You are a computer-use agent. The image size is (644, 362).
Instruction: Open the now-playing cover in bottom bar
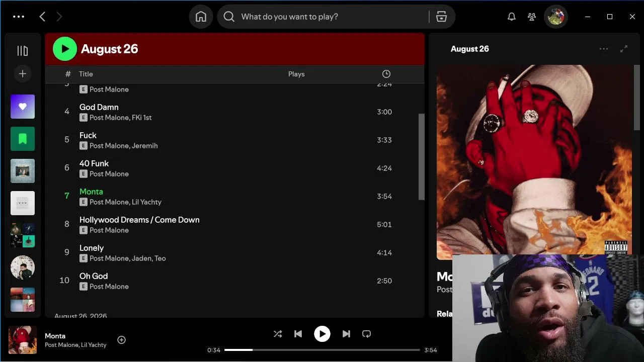(23, 340)
